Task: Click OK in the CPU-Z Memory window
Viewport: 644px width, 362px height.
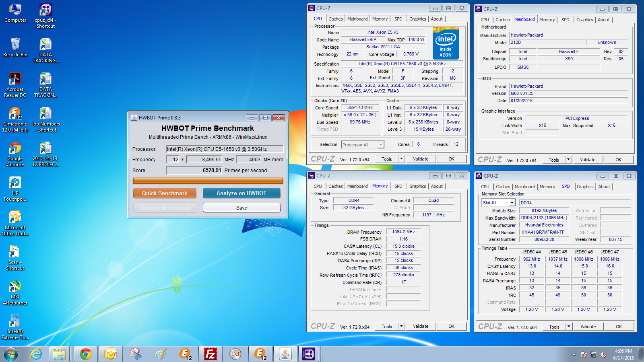Action: pyautogui.click(x=452, y=326)
